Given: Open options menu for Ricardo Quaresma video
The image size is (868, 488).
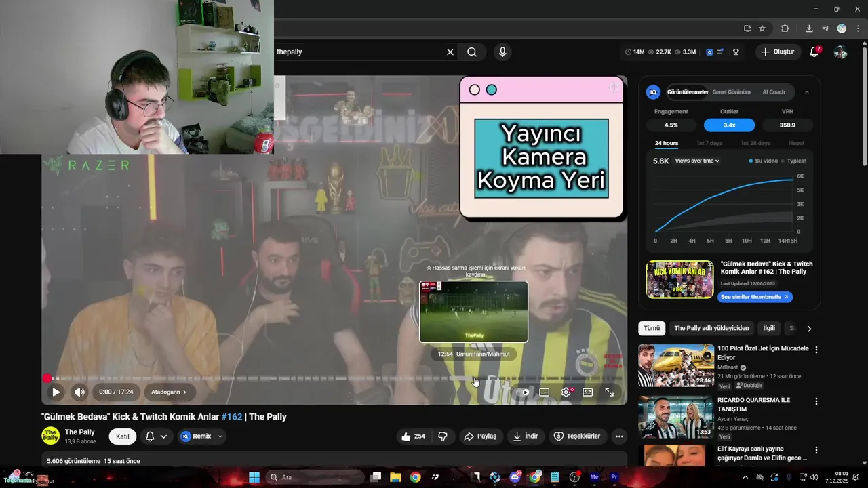Looking at the screenshot, I should click(816, 401).
